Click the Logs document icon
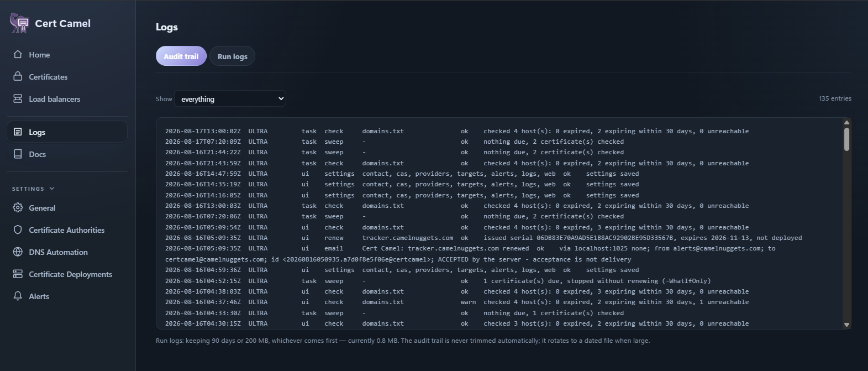 18,132
